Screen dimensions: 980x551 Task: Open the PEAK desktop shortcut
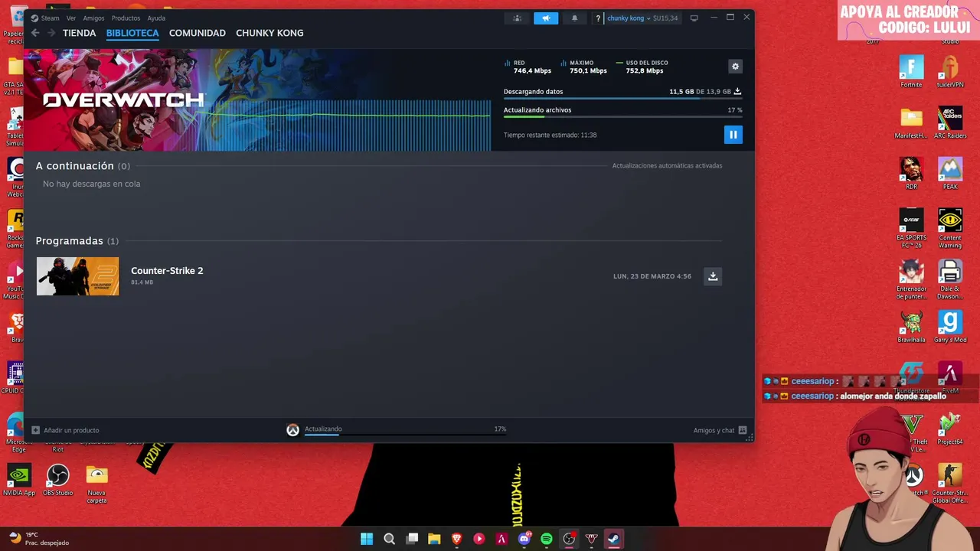[950, 174]
